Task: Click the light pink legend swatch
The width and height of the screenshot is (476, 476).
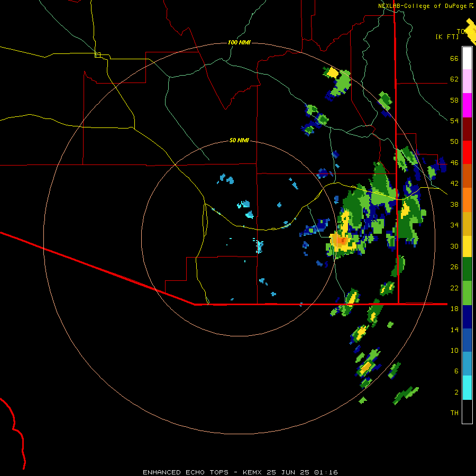Action: 467,81
